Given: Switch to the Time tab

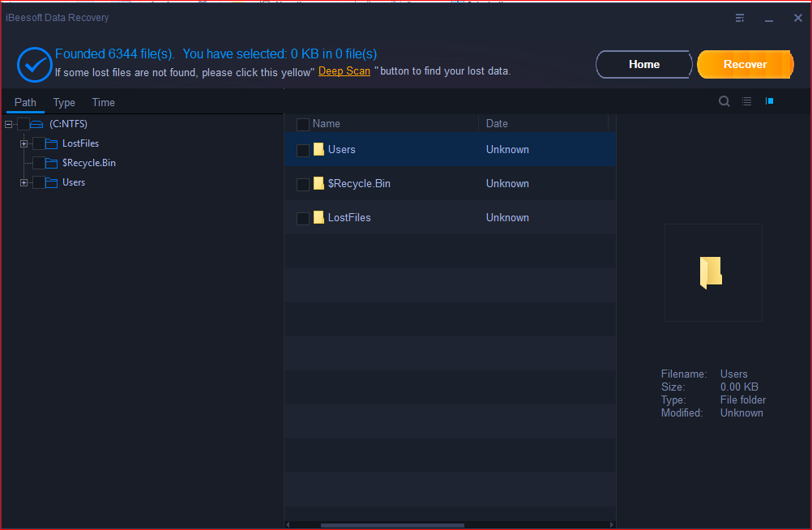Looking at the screenshot, I should (x=104, y=103).
